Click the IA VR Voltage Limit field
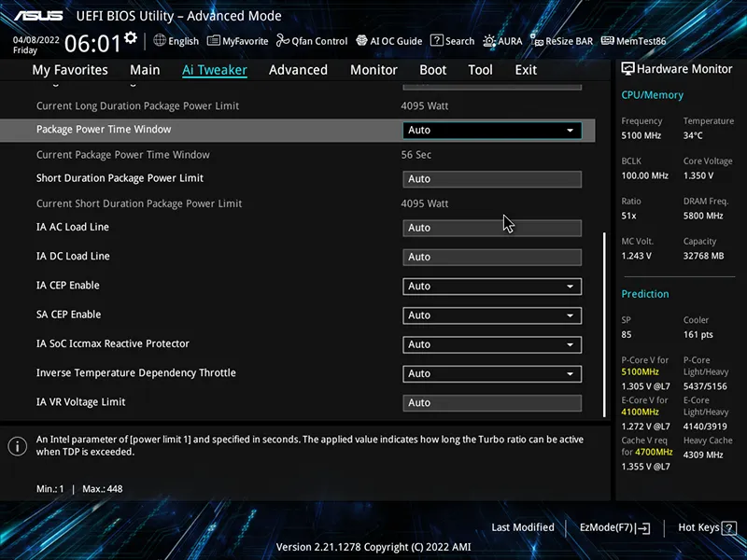This screenshot has height=560, width=747. click(x=492, y=403)
